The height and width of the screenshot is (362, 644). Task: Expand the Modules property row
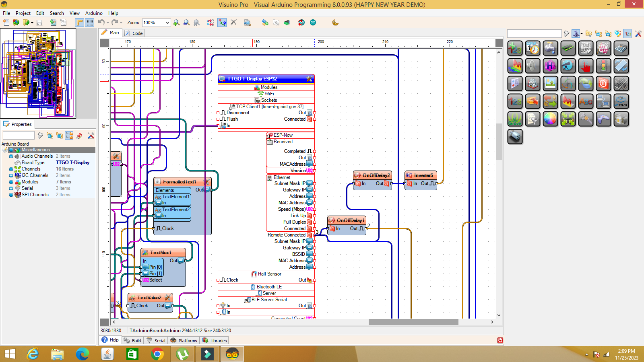point(11,182)
